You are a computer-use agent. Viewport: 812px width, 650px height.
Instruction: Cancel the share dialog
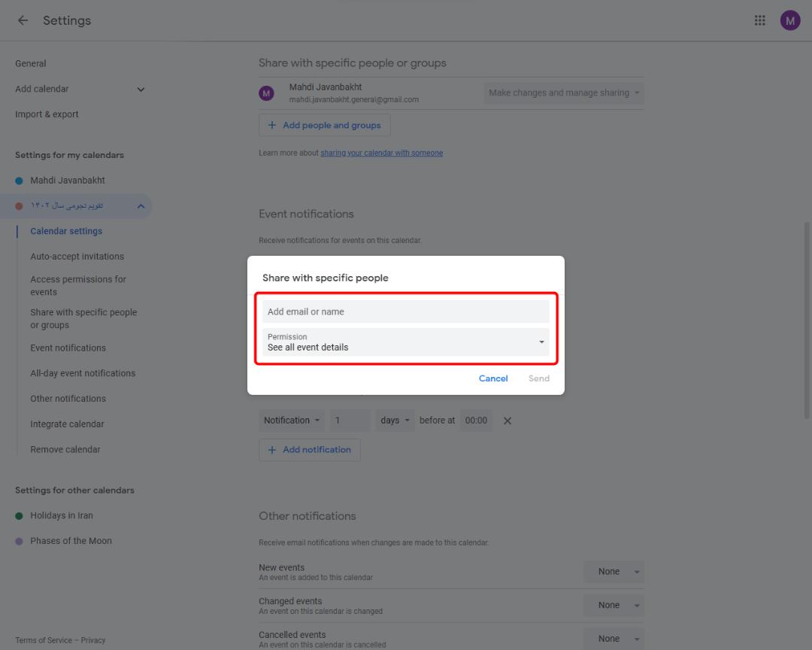(x=493, y=378)
